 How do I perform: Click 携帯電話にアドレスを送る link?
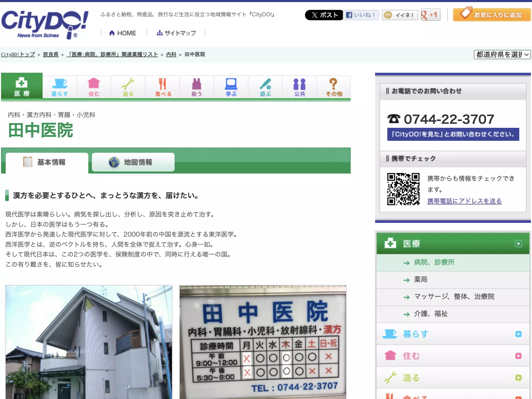coord(464,201)
